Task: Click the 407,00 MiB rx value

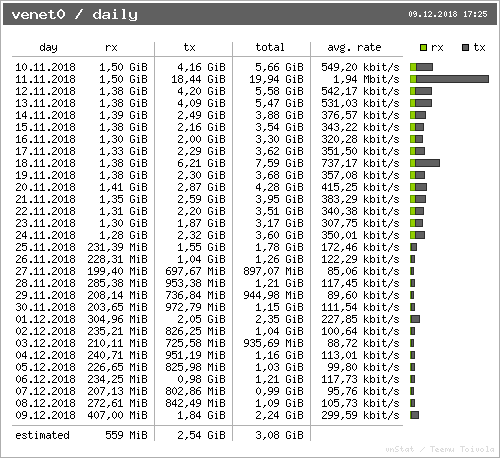Action: click(117, 415)
